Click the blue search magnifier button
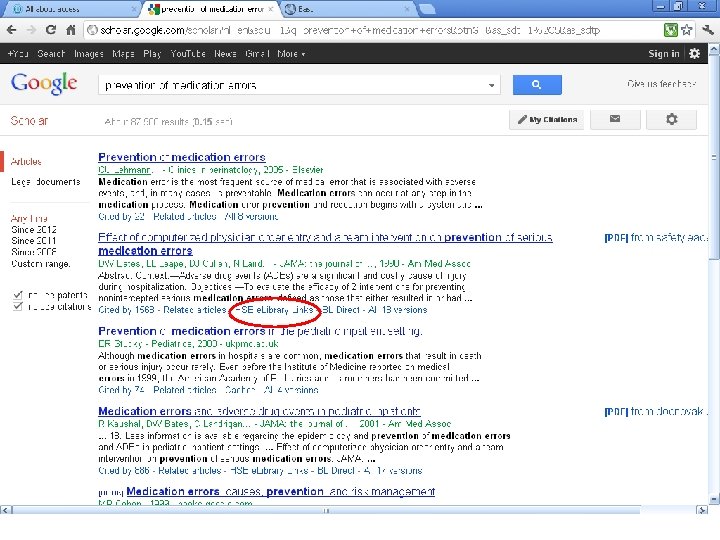This screenshot has width=720, height=540. pyautogui.click(x=537, y=85)
